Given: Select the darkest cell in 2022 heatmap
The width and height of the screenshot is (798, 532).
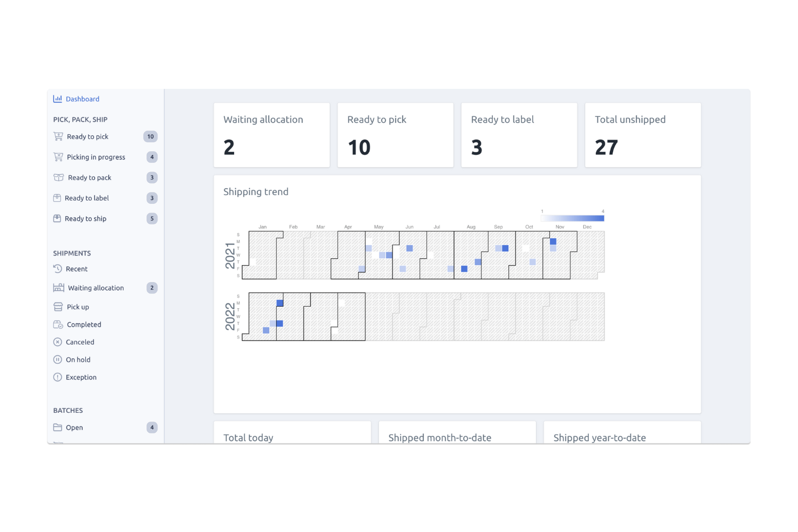Looking at the screenshot, I should pos(279,302).
